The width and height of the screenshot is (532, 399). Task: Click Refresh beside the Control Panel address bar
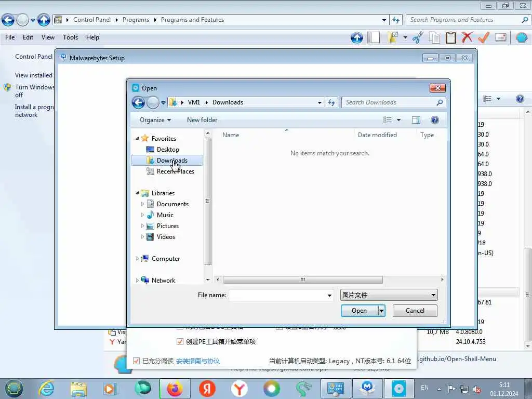click(395, 20)
